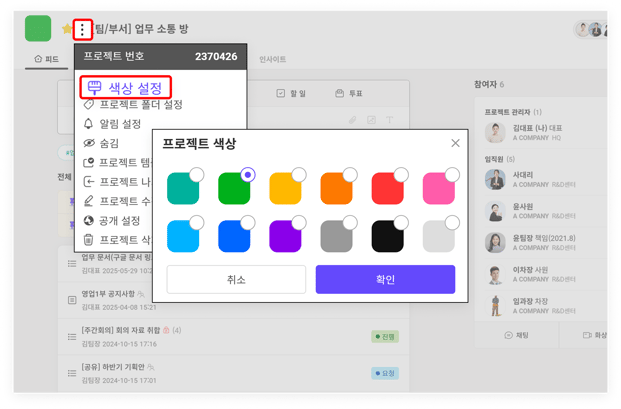The image size is (621, 409).
Task: Click the eye icon for 숨김
Action: [89, 143]
